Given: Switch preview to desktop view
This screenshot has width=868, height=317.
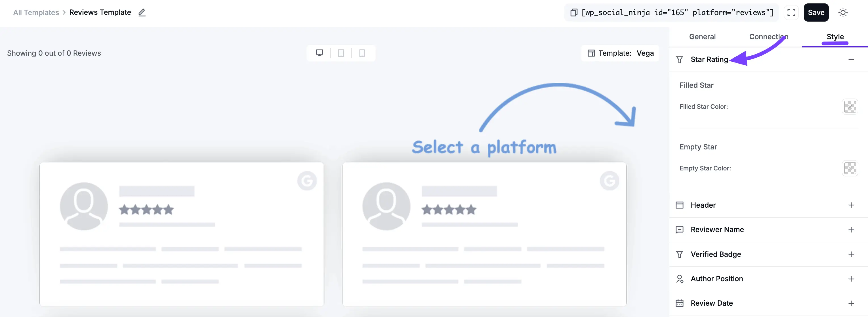Looking at the screenshot, I should (319, 53).
